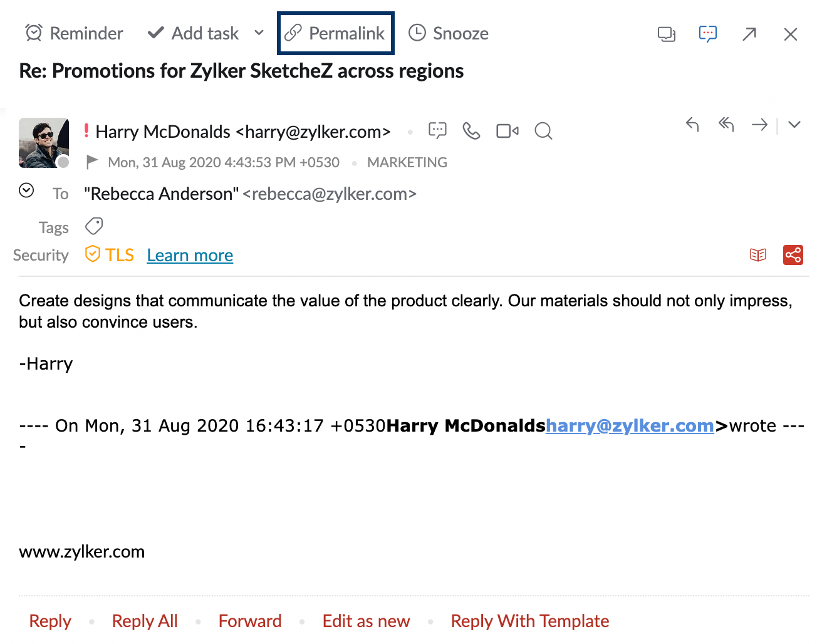Image resolution: width=822 pixels, height=644 pixels.
Task: Toggle the flag on this email
Action: (x=92, y=162)
